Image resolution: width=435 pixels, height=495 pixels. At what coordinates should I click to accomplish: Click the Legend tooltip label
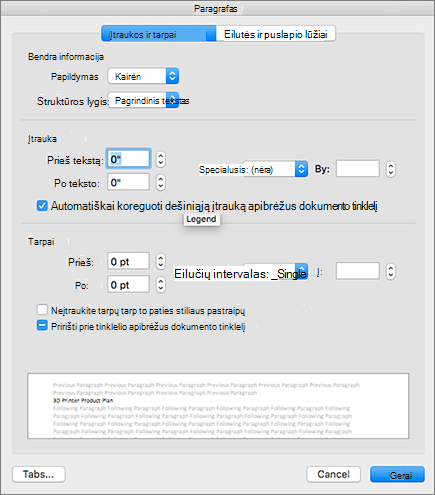[x=201, y=219]
